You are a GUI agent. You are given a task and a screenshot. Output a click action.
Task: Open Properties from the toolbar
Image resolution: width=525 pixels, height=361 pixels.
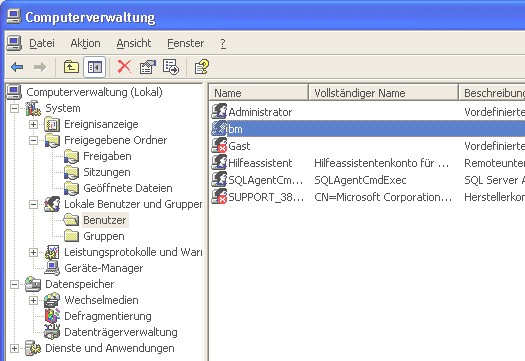click(x=148, y=67)
